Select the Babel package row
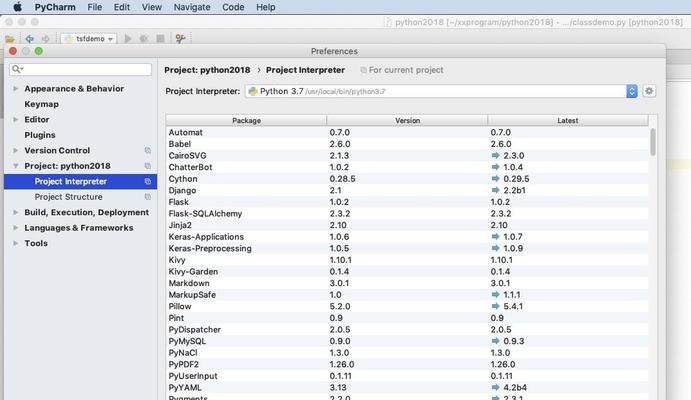691x400 pixels. click(x=407, y=144)
